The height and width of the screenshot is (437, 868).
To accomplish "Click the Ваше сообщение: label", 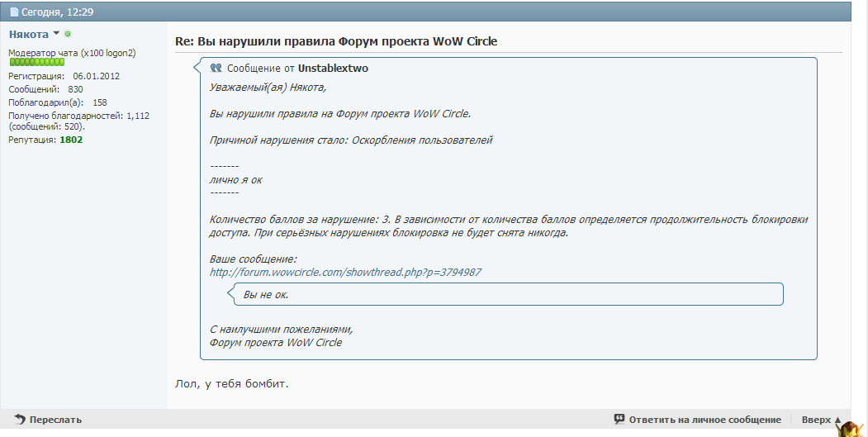I will [253, 259].
